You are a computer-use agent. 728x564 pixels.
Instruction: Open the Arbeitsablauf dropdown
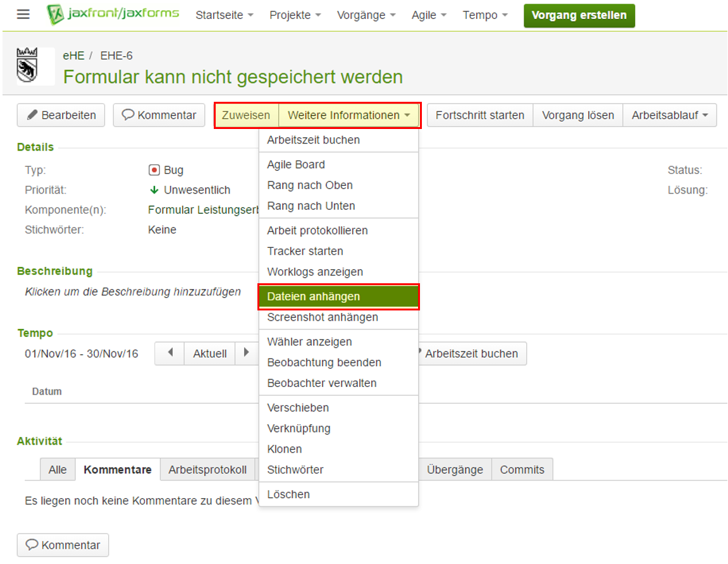tap(669, 115)
